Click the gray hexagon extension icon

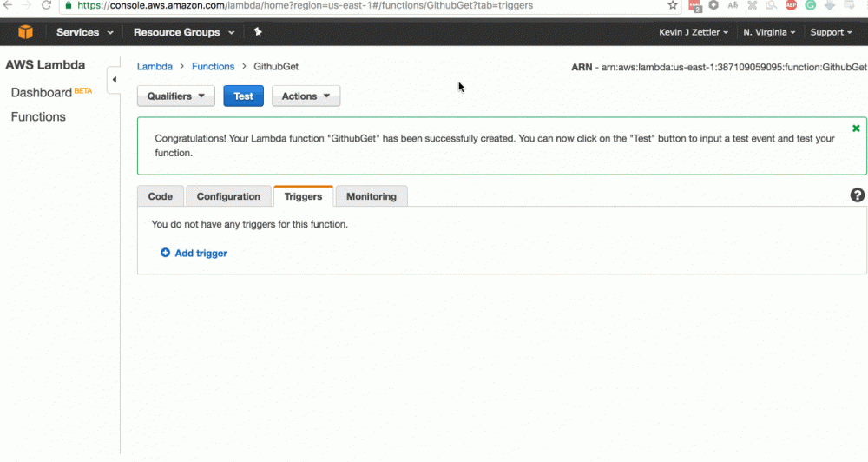pos(713,5)
